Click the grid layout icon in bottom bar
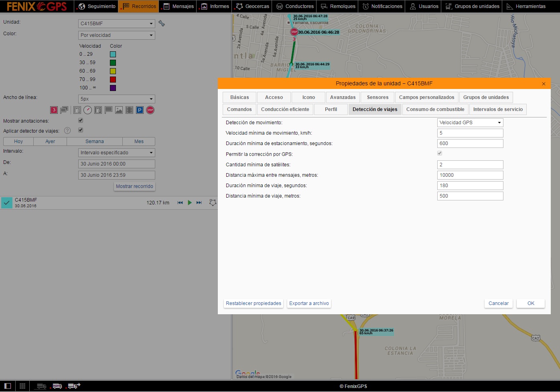560x392 pixels. 22,386
